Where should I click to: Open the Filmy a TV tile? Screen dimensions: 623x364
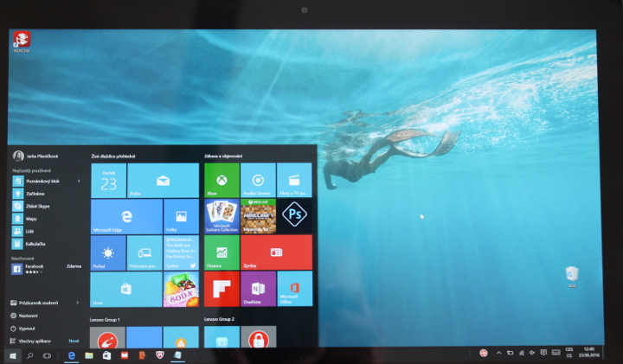pyautogui.click(x=294, y=180)
